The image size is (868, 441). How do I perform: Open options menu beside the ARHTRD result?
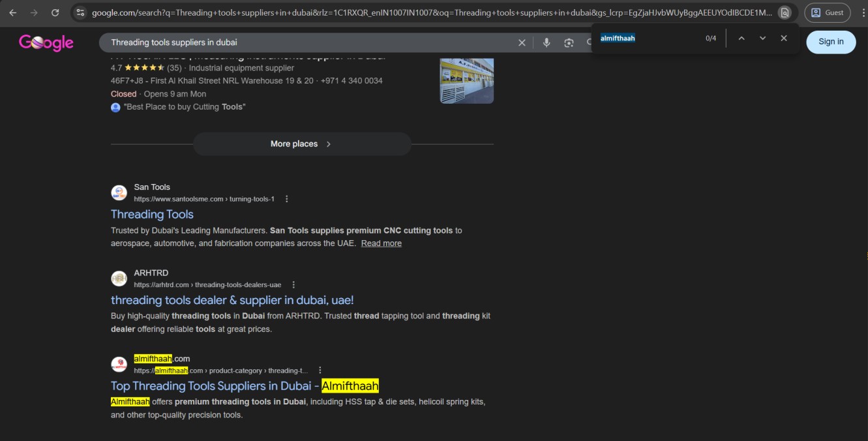[293, 285]
